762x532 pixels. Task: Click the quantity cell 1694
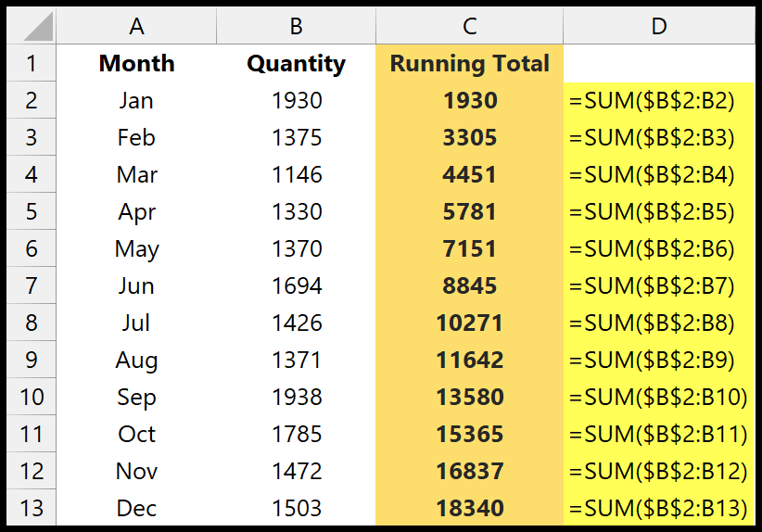tap(296, 285)
